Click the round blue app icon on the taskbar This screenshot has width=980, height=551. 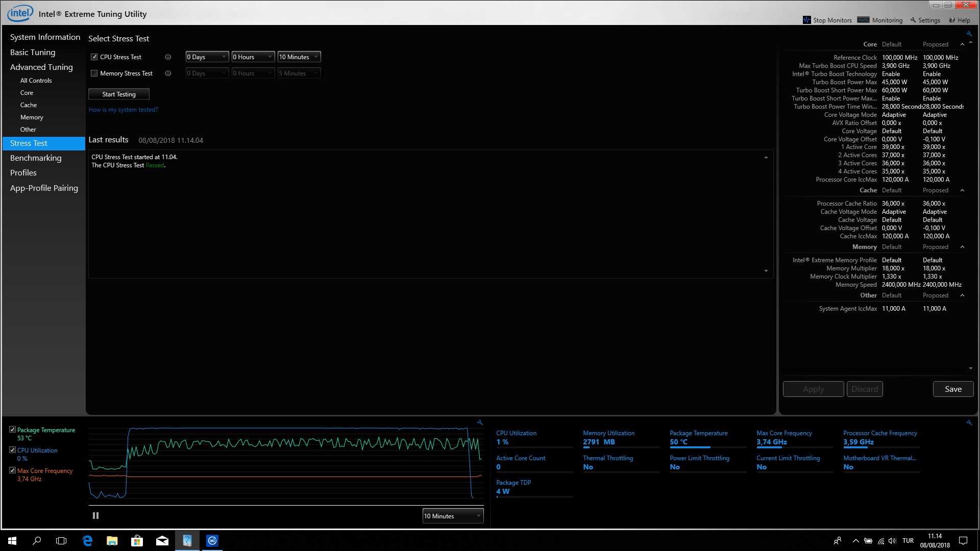(212, 541)
